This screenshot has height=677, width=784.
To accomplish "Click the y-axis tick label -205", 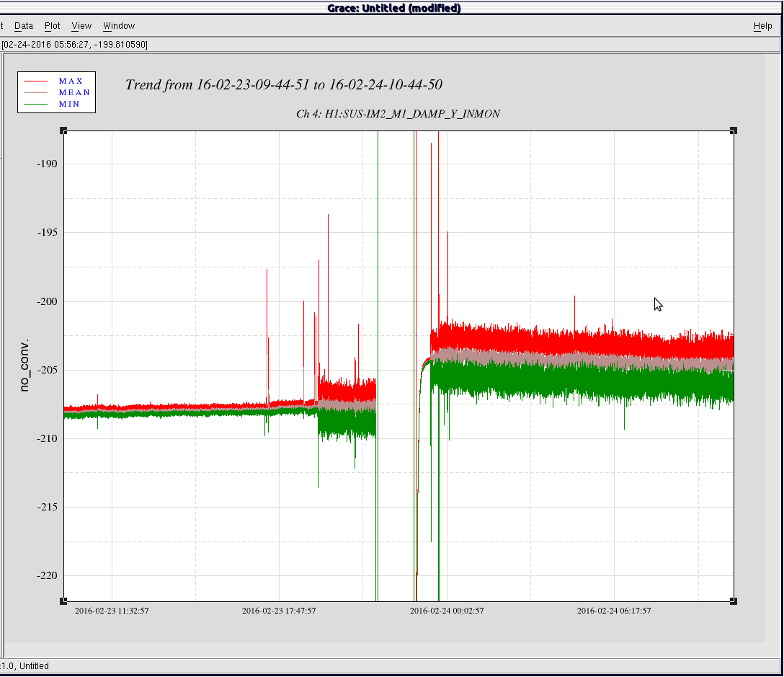I will pos(47,371).
